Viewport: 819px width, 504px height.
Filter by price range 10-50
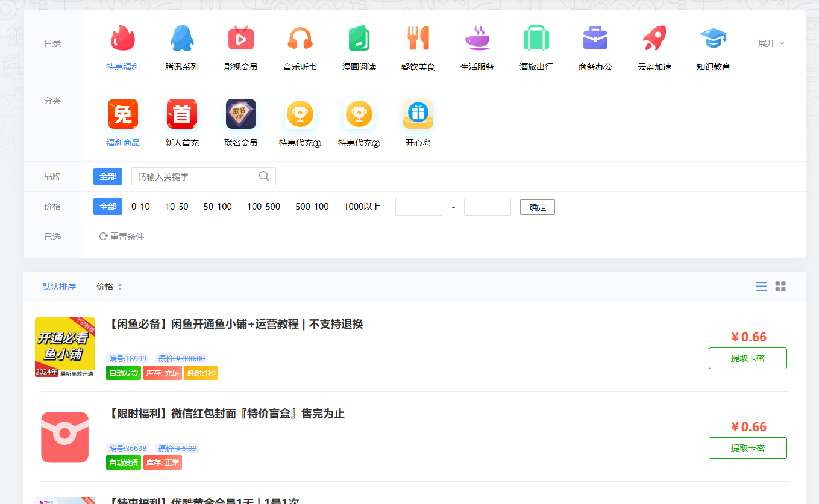[177, 207]
